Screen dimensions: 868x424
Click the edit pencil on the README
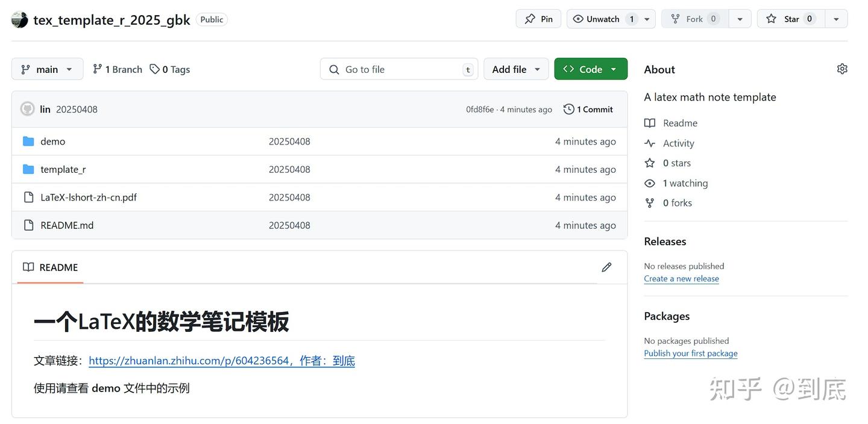pyautogui.click(x=606, y=267)
